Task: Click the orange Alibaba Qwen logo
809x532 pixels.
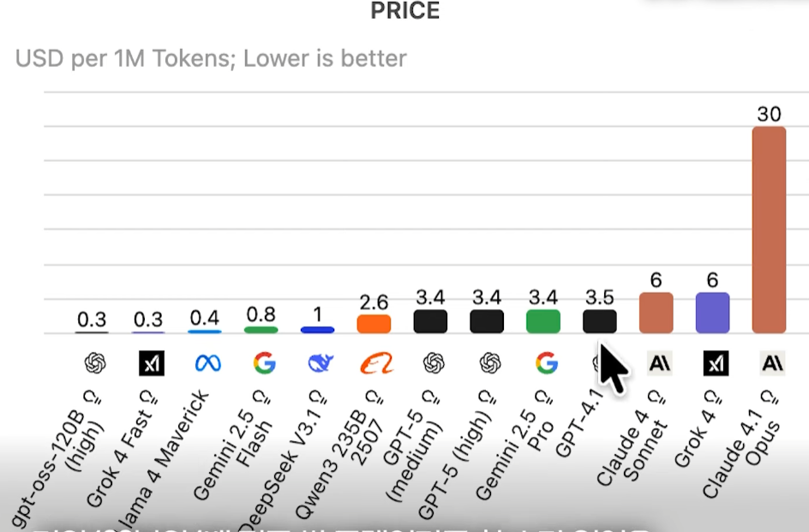Action: pos(375,363)
